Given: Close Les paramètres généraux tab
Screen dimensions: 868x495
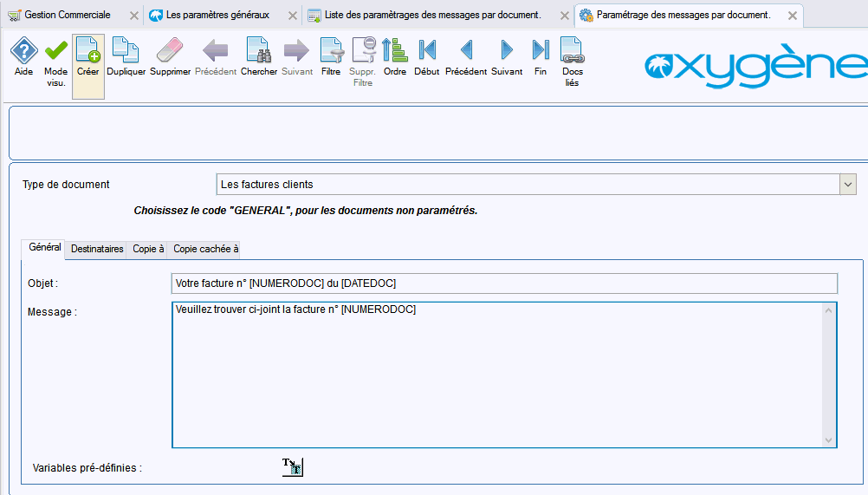Looking at the screenshot, I should (x=293, y=16).
